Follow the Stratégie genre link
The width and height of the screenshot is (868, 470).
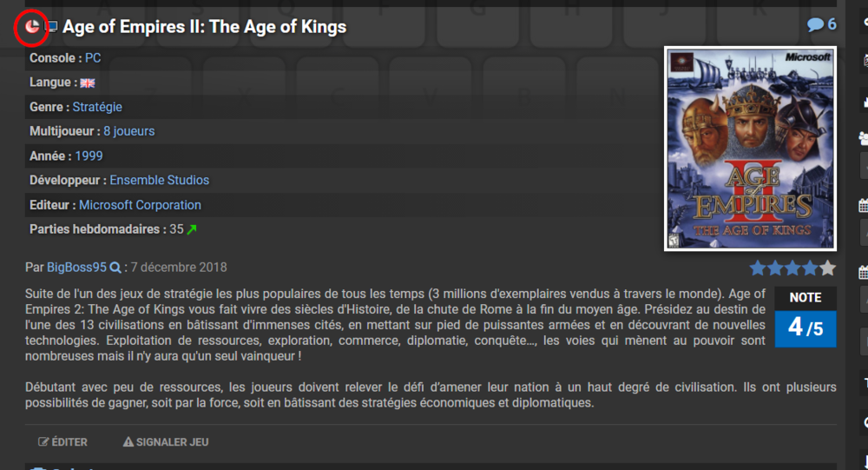click(x=97, y=107)
